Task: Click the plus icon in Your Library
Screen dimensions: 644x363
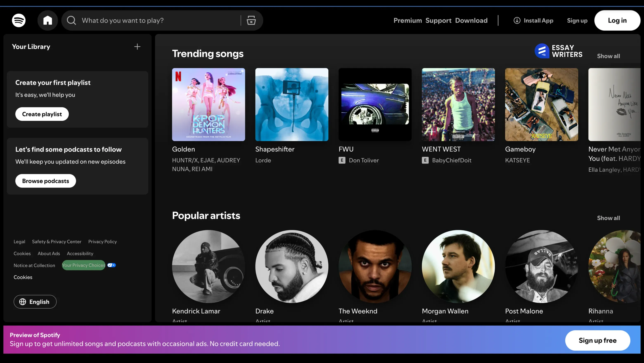Action: pos(137,47)
